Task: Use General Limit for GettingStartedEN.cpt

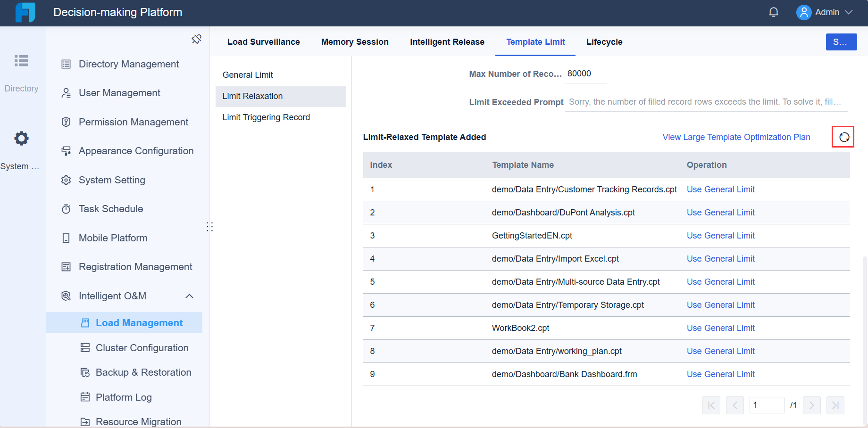Action: pos(720,236)
